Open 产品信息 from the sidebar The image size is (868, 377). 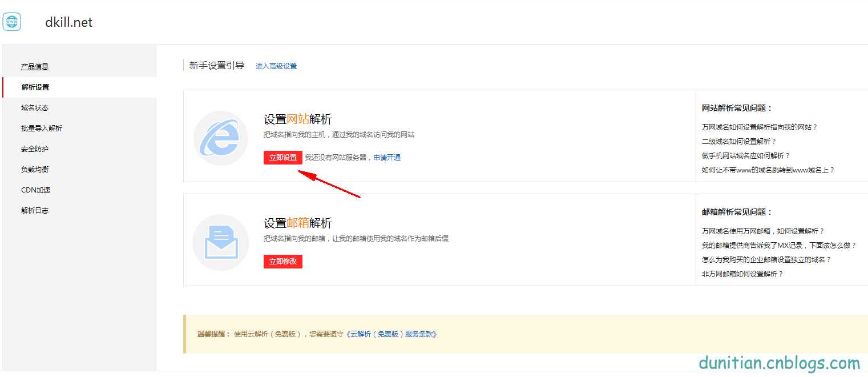[x=34, y=66]
